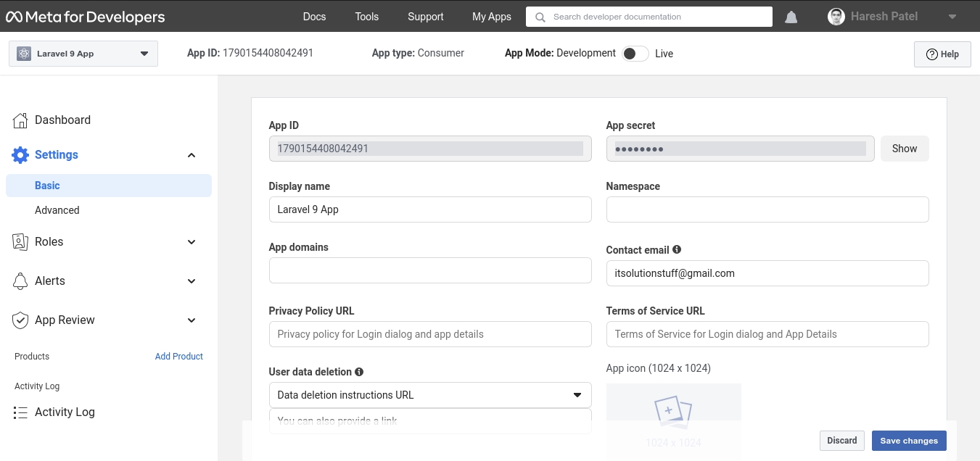Click the Contact email info icon
The image size is (980, 461).
tap(677, 249)
